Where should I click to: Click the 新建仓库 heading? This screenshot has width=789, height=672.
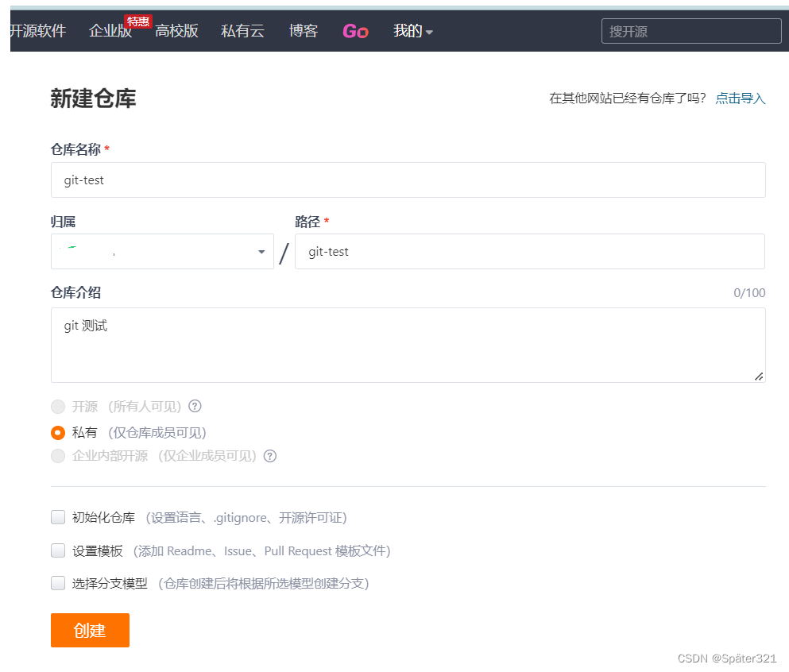coord(93,98)
